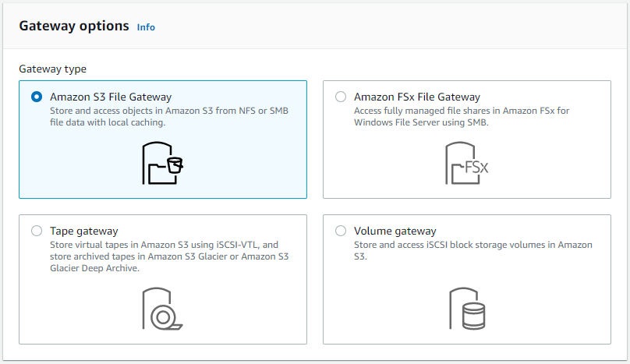Open the Info link beside Gateway options

[146, 27]
